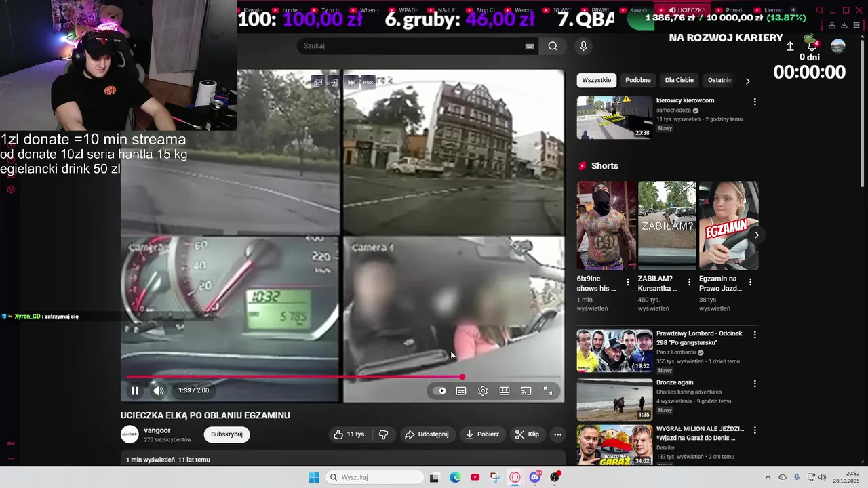Click the Subskrybuj button
Screen dimensions: 868x488
click(x=226, y=434)
